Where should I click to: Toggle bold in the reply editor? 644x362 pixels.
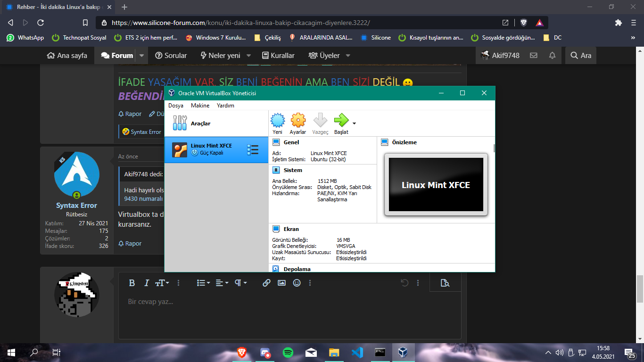132,283
